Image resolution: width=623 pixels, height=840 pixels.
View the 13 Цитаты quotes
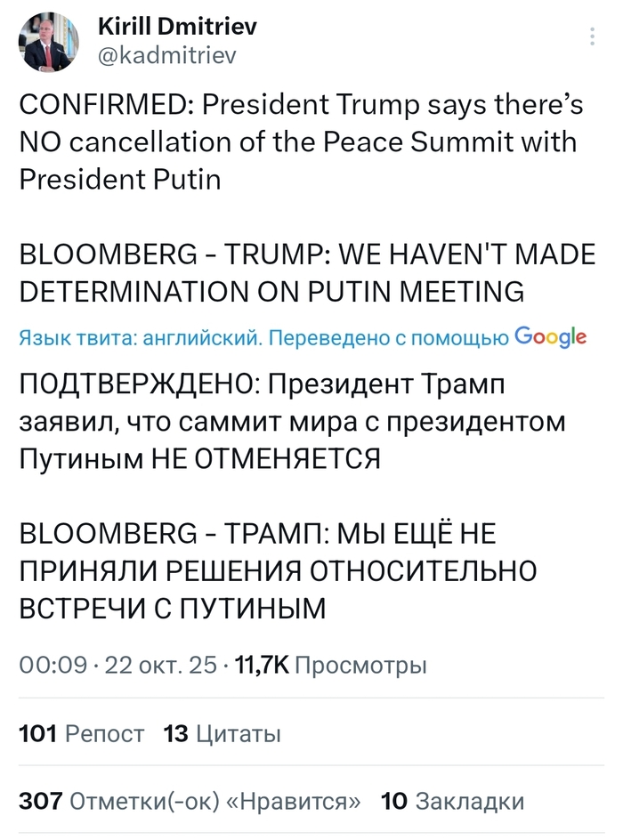coord(222,734)
